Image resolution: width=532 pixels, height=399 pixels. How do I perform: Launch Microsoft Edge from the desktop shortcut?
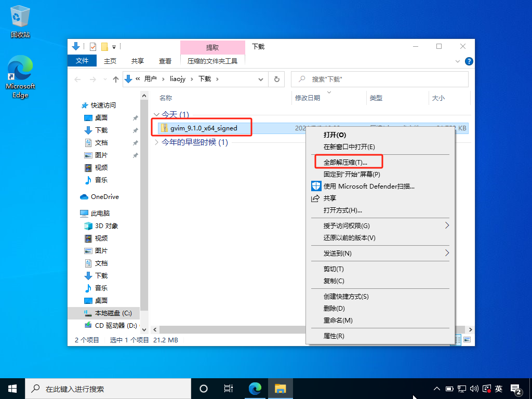coord(20,77)
